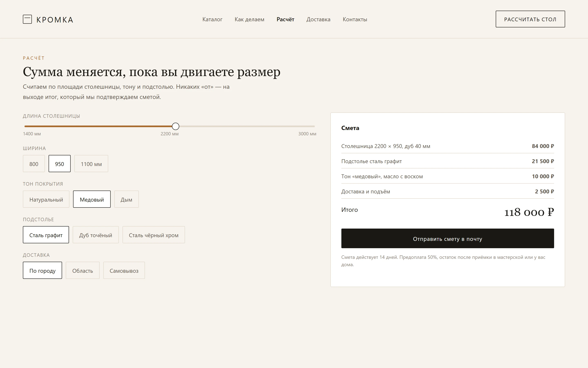The height and width of the screenshot is (368, 588).
Task: Click the 1400 мм slider label
Action: click(32, 134)
